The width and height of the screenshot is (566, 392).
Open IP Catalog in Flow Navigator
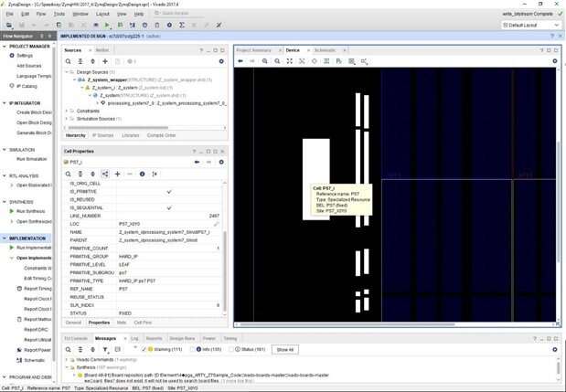point(27,86)
